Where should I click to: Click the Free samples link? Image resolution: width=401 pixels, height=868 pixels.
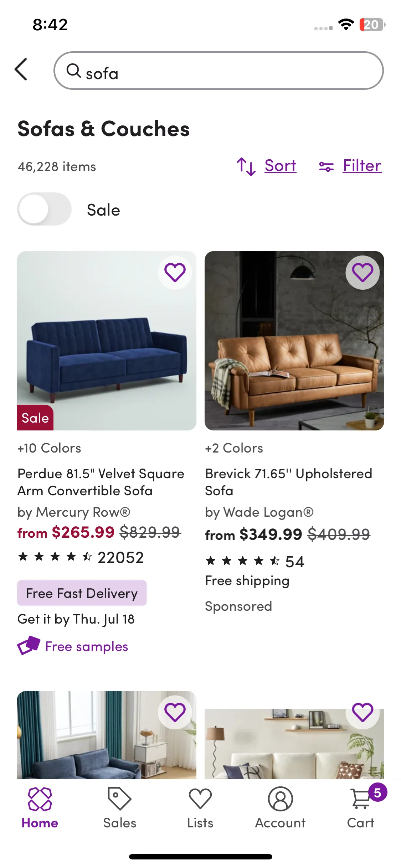(x=87, y=646)
